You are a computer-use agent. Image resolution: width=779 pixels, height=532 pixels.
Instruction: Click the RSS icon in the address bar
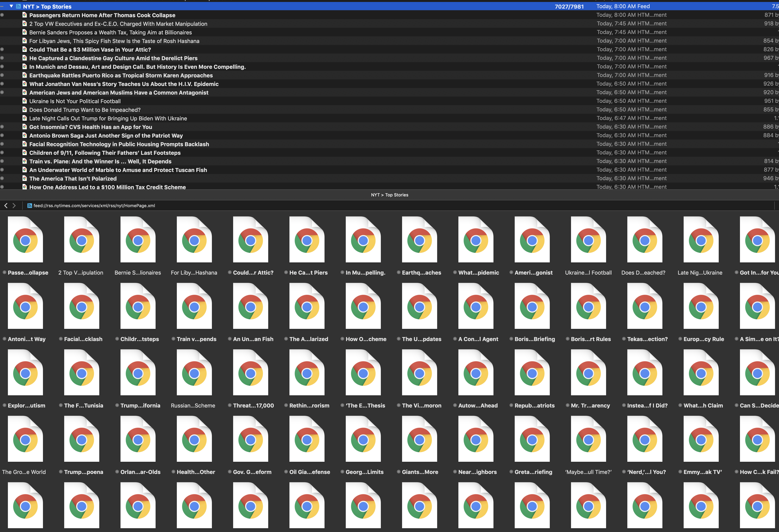click(30, 206)
